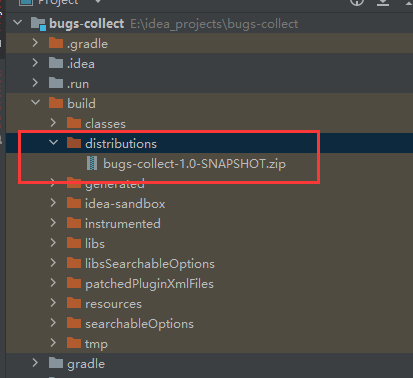The image size is (413, 378).
Task: Expand the .run folder
Action: (x=35, y=83)
